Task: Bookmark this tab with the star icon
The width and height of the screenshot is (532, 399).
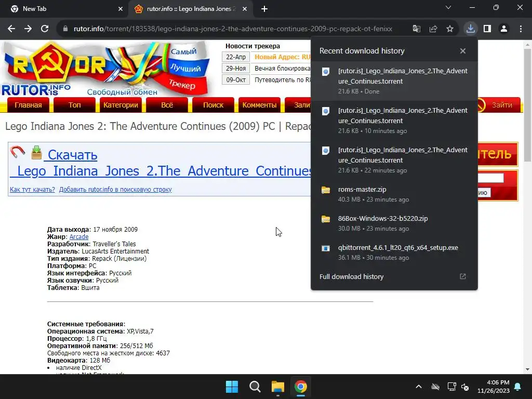Action: tap(450, 29)
